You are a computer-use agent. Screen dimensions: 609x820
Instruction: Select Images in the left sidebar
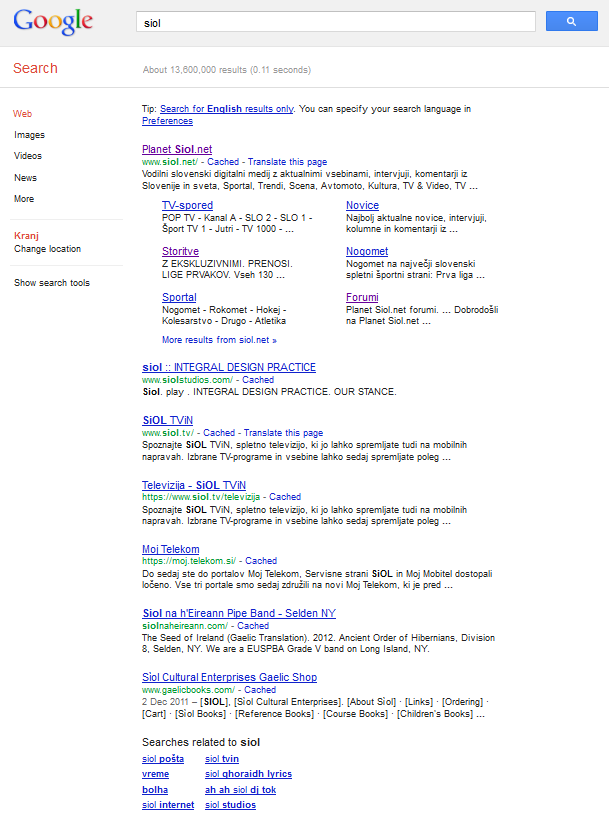29,135
